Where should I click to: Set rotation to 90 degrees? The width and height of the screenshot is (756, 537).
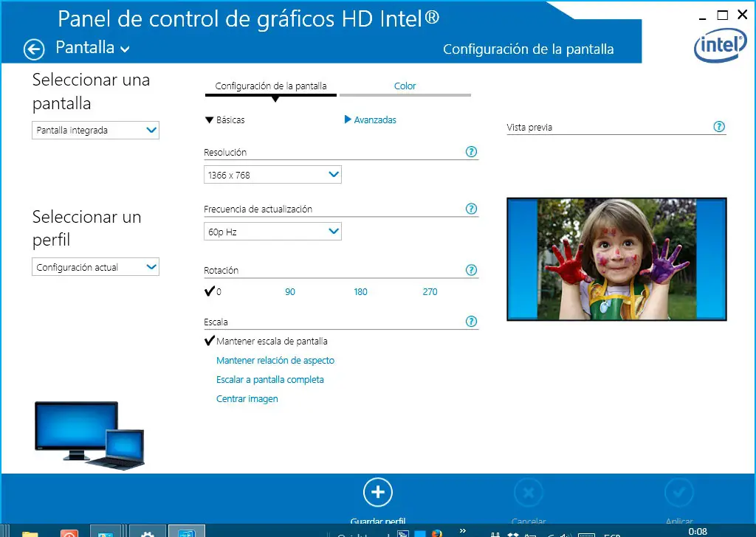point(289,291)
